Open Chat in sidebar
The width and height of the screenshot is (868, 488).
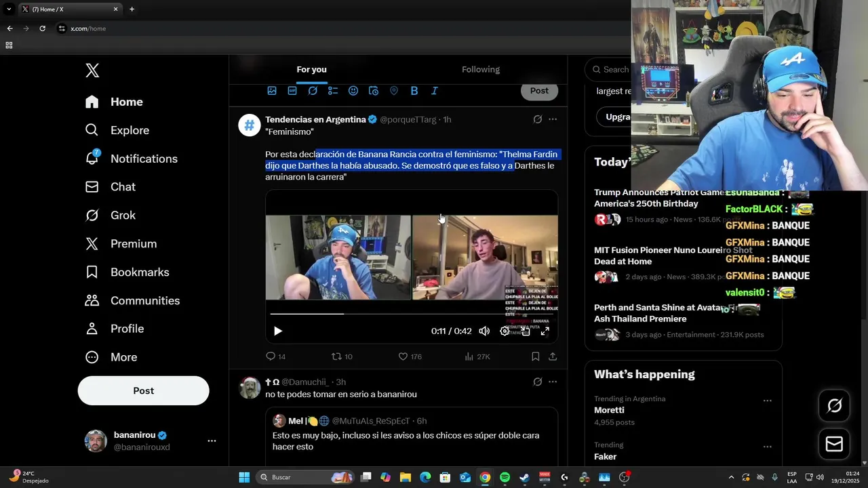110,187
